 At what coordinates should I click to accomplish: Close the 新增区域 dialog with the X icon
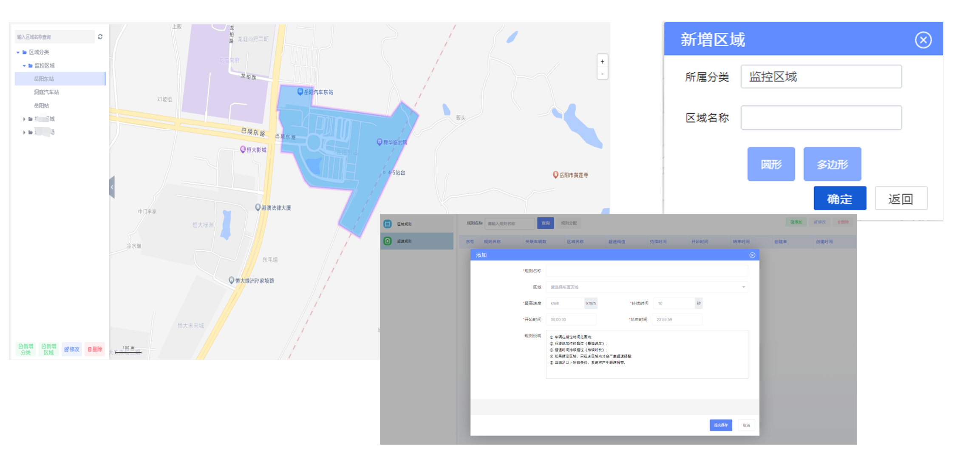click(x=923, y=40)
